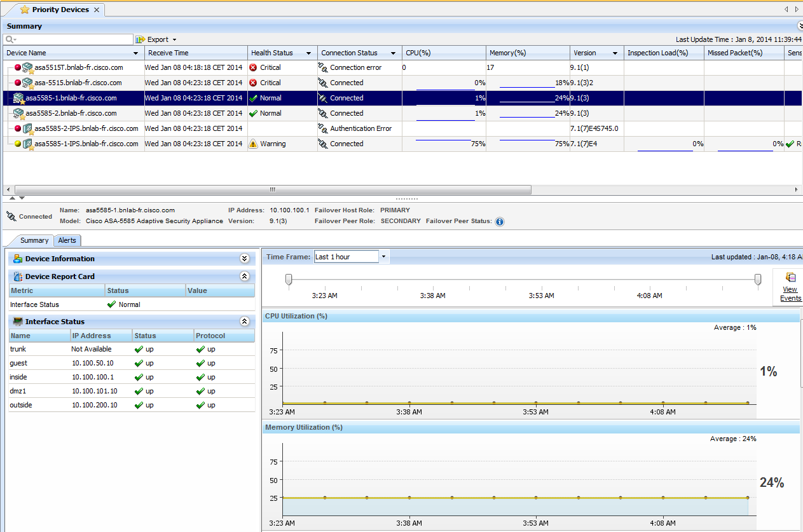Click the Export icon in toolbar
The width and height of the screenshot is (803, 532).
[x=141, y=39]
